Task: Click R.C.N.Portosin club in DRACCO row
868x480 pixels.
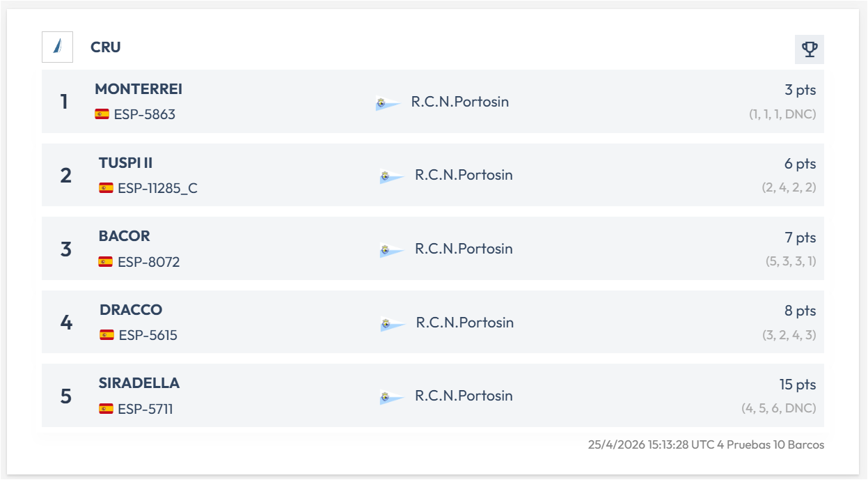Action: 464,323
